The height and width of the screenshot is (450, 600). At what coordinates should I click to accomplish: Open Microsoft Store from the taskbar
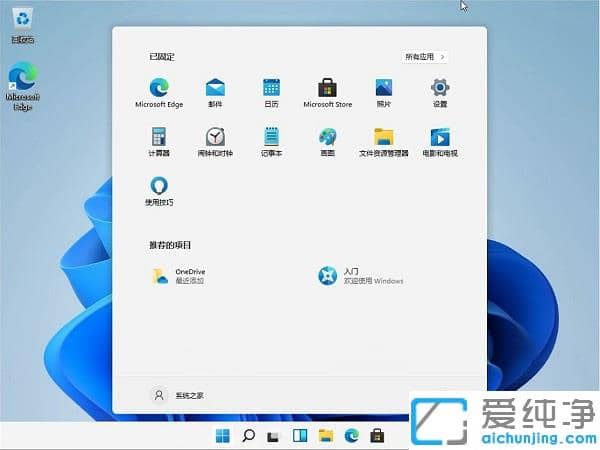click(x=377, y=435)
